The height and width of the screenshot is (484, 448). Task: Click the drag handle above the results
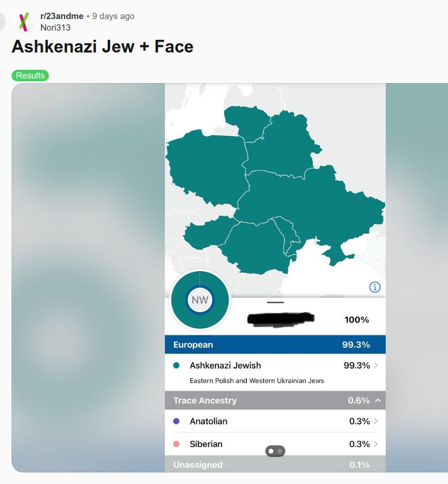coord(276,302)
